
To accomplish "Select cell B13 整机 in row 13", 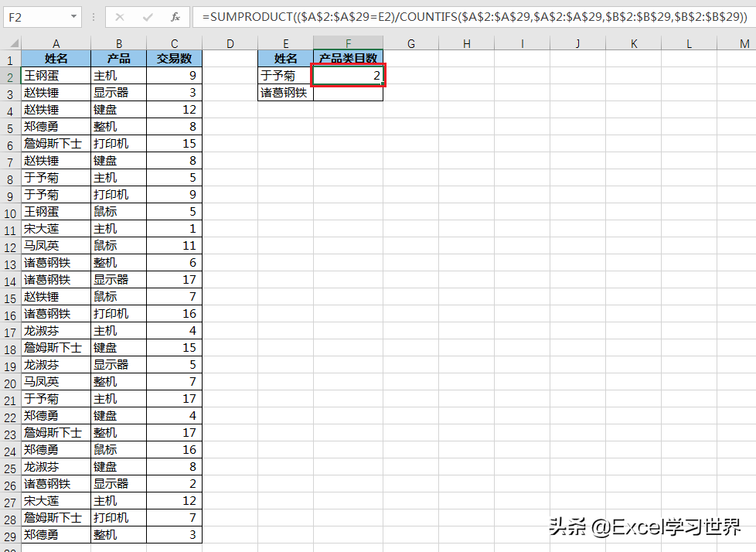I will [x=118, y=262].
